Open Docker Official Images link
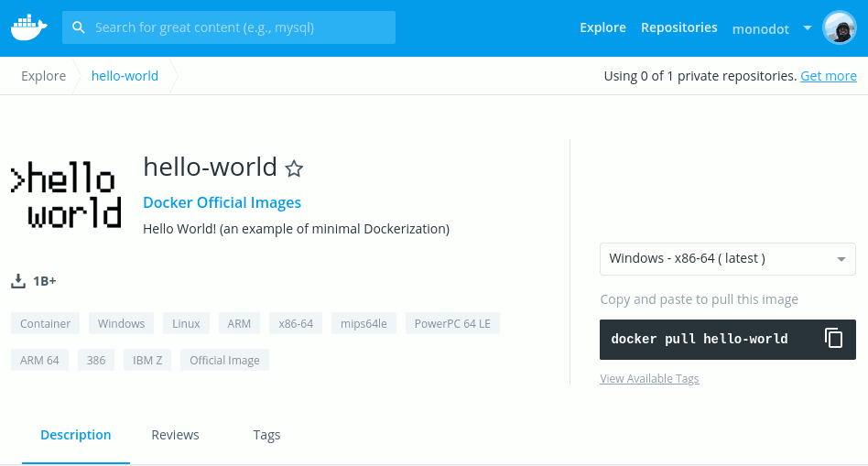868x466 pixels. 222,202
